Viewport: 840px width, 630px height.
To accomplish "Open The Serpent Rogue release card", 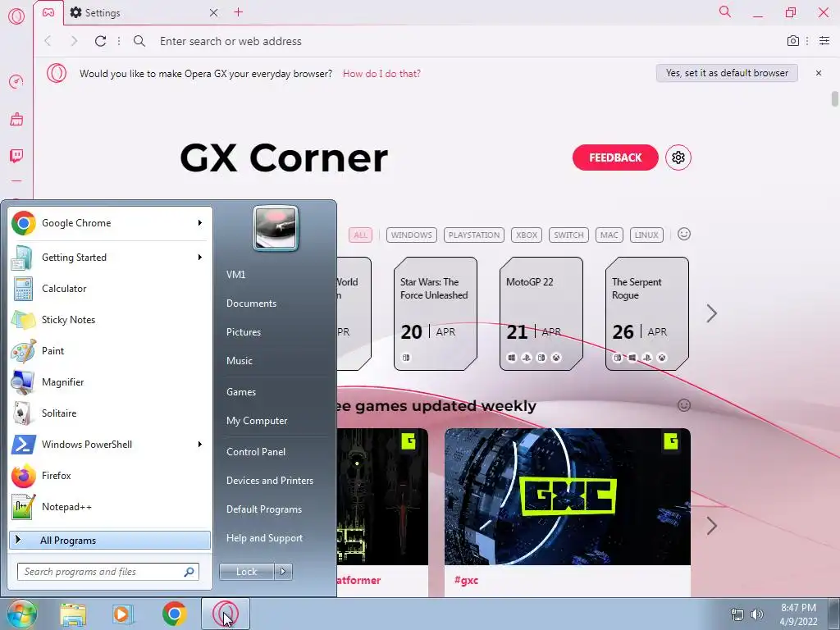I will [647, 314].
